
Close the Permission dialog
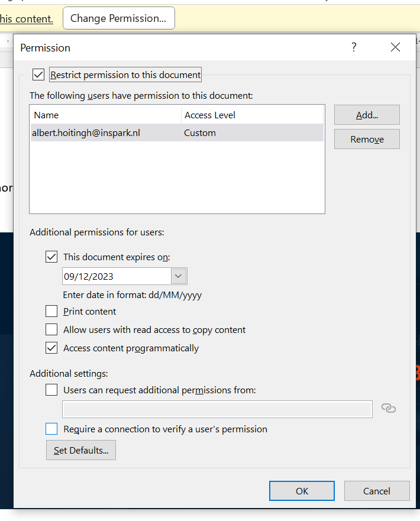pyautogui.click(x=396, y=47)
